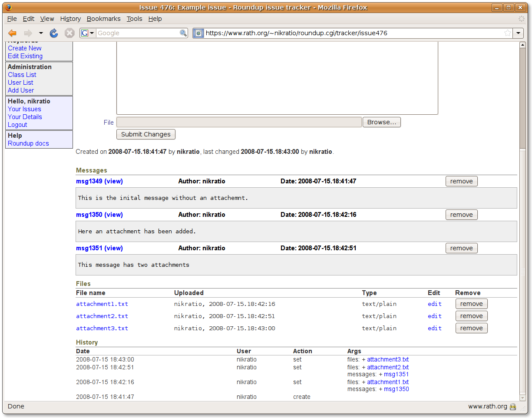
Task: Click the Browse... file button
Action: (x=381, y=122)
